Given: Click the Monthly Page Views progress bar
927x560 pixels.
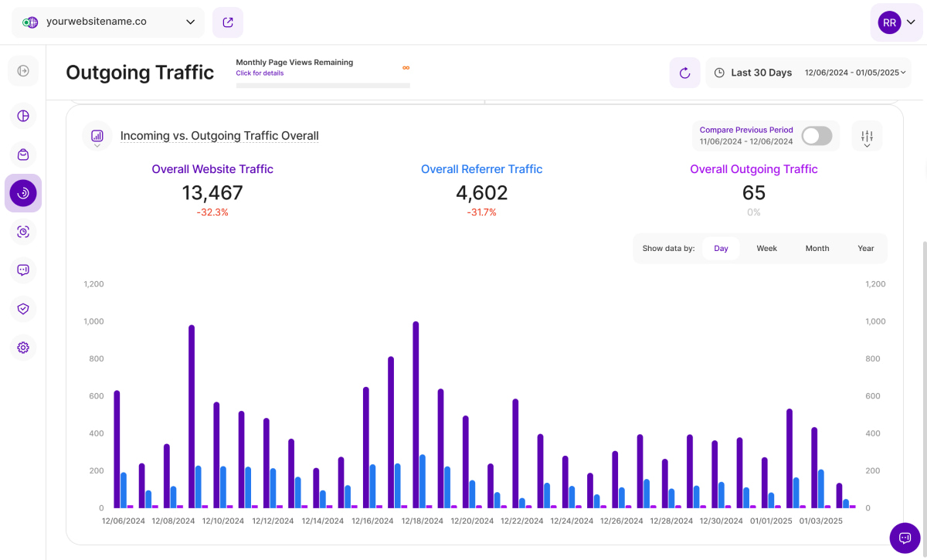Looking at the screenshot, I should [323, 86].
